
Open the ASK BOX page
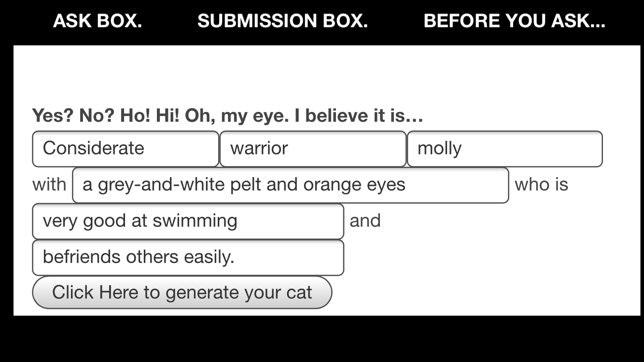coord(97,21)
